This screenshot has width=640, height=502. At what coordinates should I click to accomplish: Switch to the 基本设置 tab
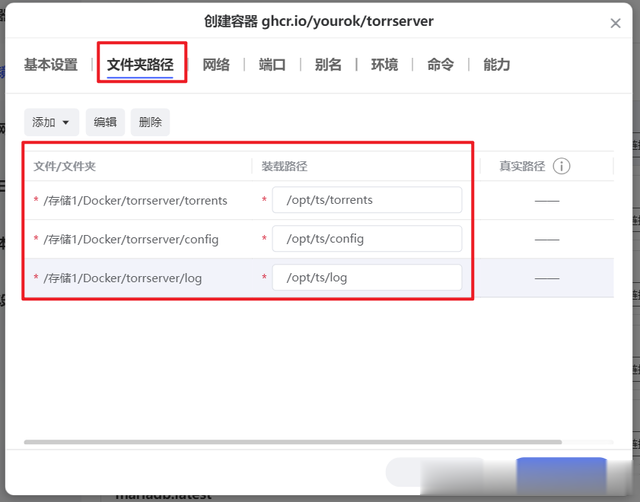tap(51, 64)
